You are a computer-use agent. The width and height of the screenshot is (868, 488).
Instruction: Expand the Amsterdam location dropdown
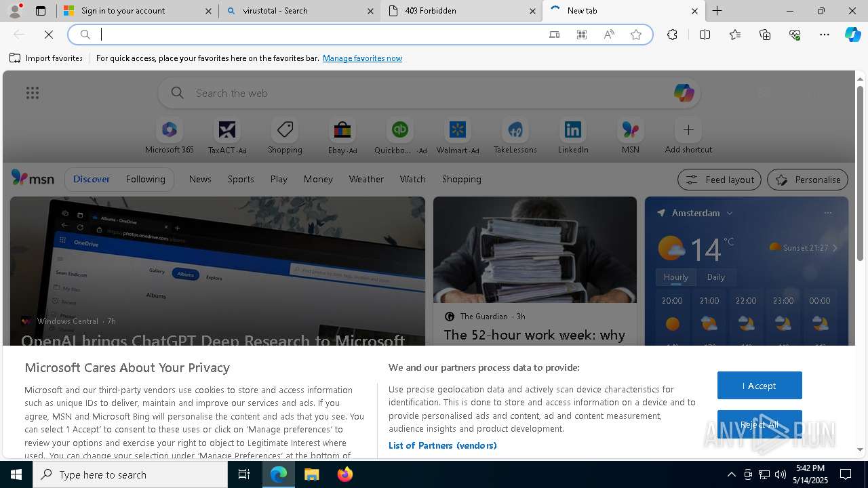(x=730, y=213)
